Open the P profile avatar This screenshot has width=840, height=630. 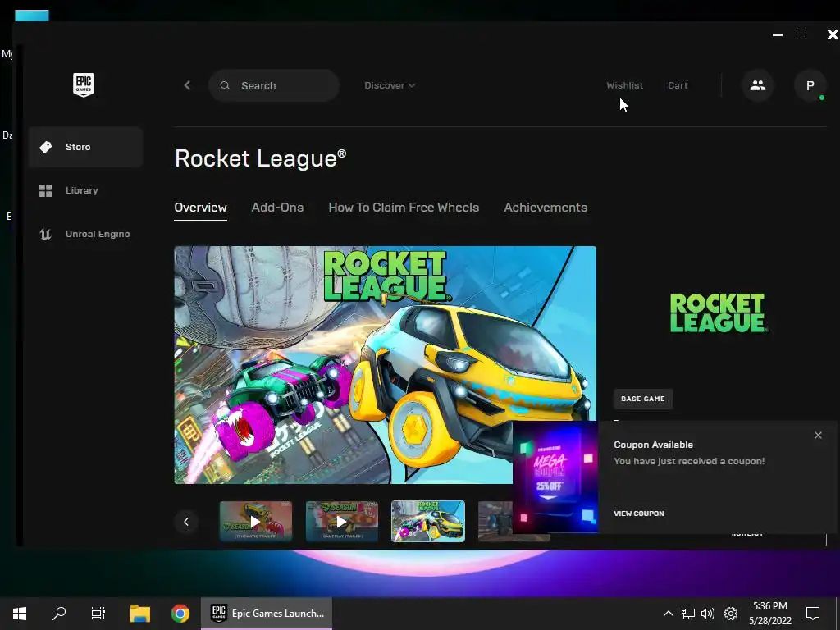coord(810,85)
